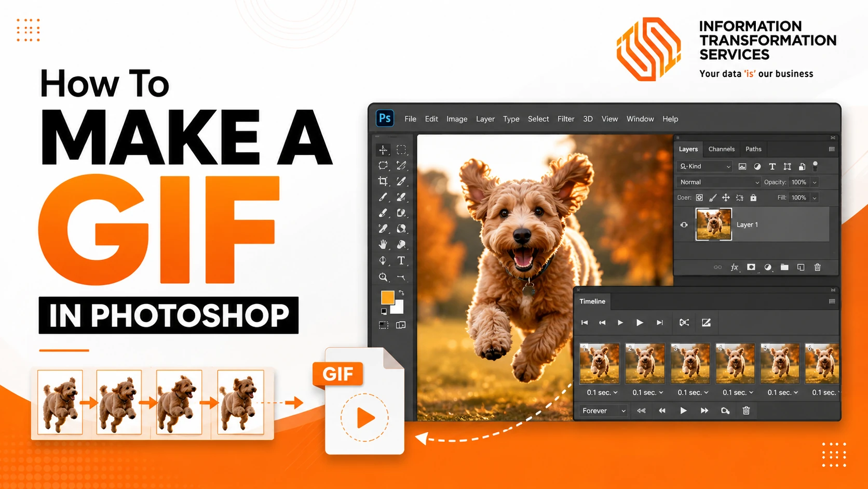Select the Lasso tool
This screenshot has width=868, height=489.
[383, 166]
